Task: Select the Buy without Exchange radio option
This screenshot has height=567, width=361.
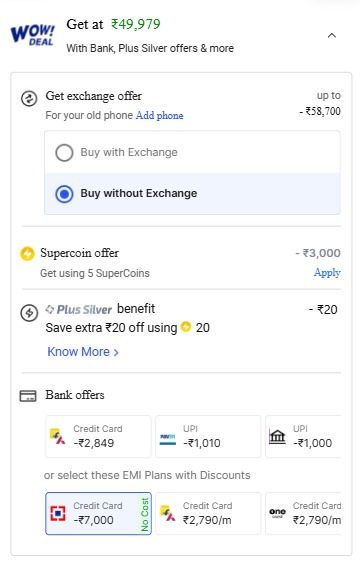Action: coord(192,193)
